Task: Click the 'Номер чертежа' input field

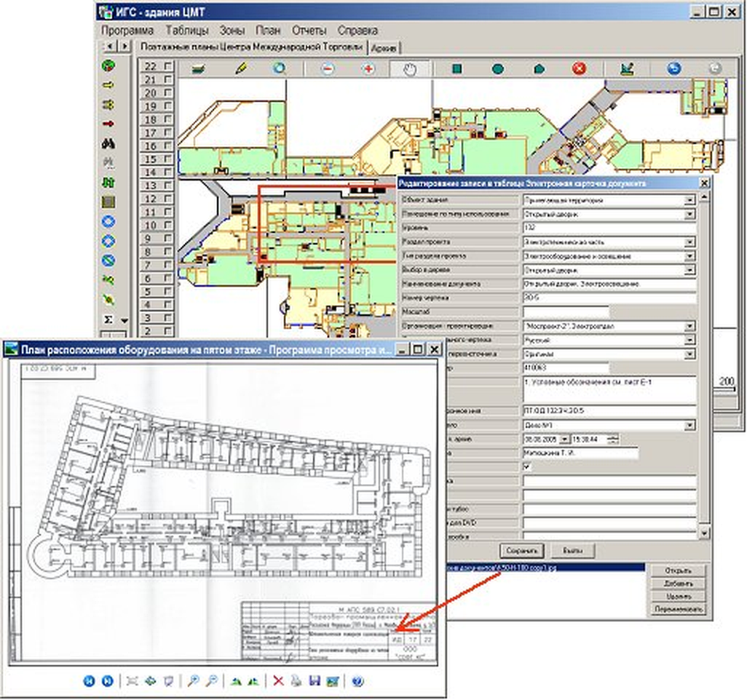Action: click(609, 298)
